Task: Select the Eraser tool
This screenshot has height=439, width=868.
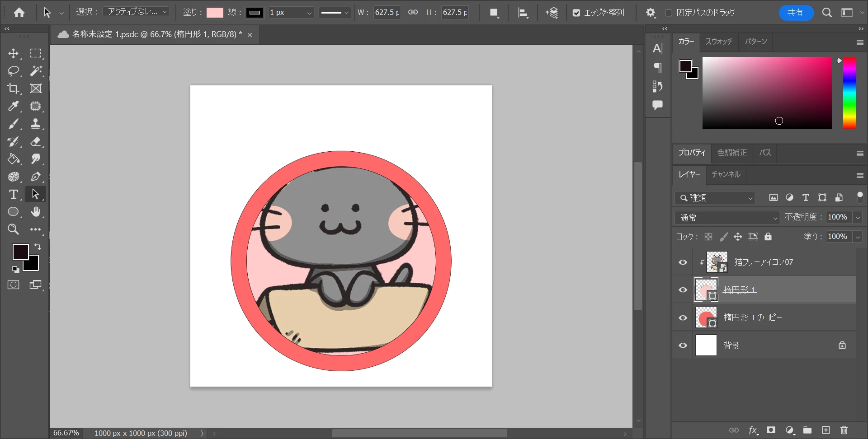Action: pos(36,141)
